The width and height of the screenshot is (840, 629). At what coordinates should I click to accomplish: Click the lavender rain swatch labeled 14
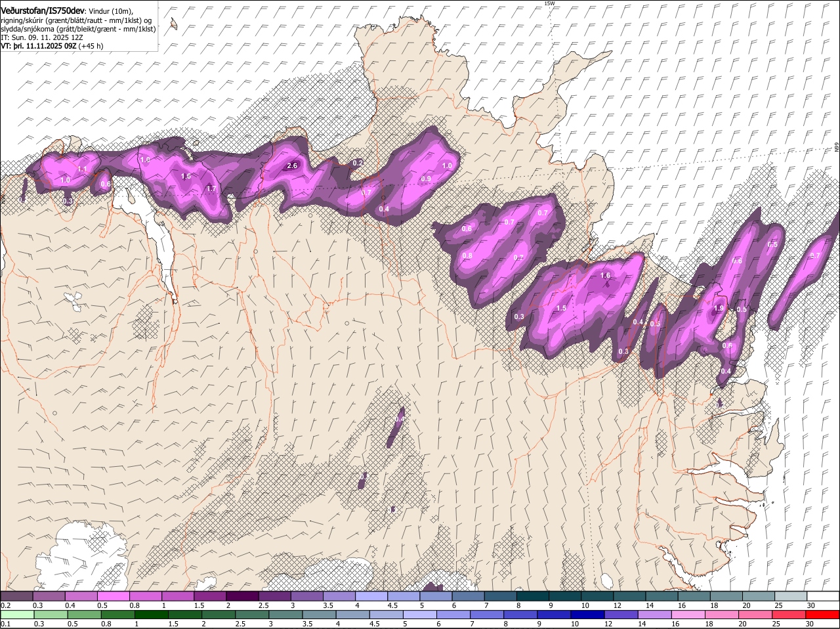654,615
